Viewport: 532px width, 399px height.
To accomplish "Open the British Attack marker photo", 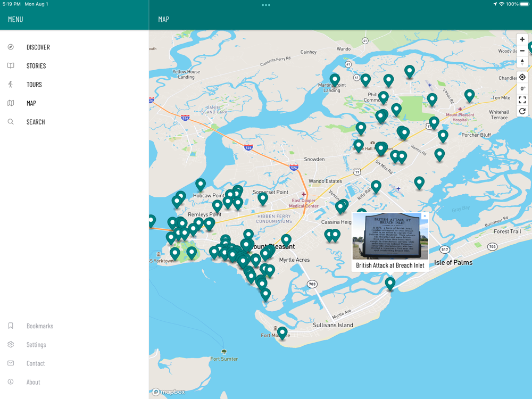I will tap(390, 236).
